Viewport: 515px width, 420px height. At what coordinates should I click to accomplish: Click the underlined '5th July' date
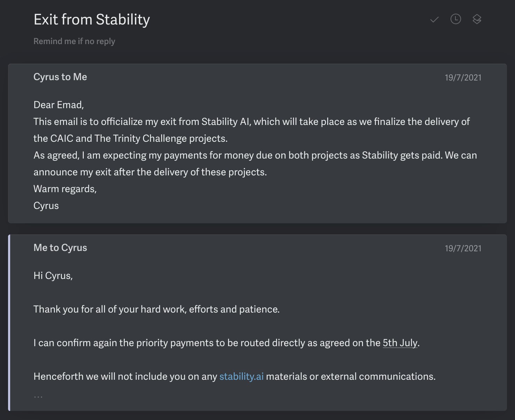point(400,343)
